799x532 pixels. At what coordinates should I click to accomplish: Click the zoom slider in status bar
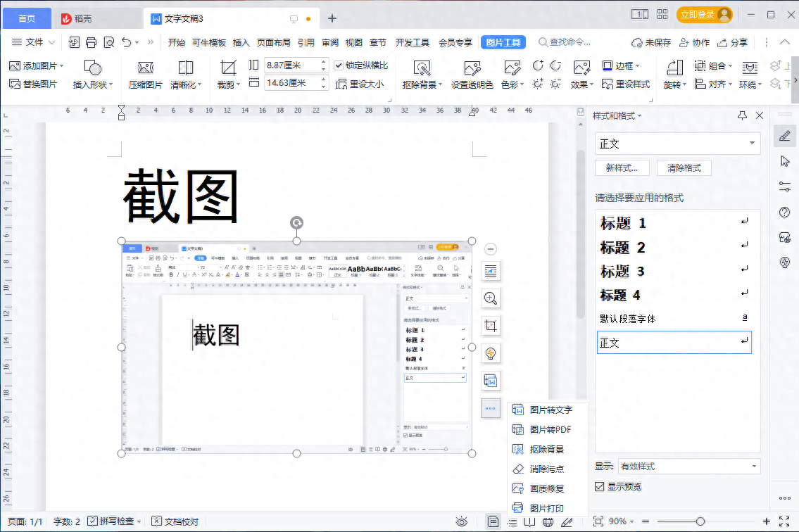click(x=700, y=521)
